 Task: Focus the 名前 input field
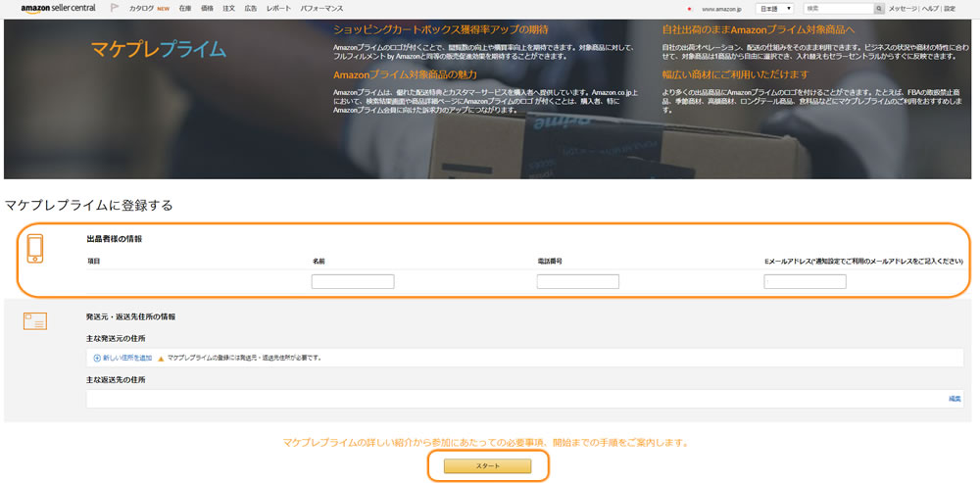[353, 282]
